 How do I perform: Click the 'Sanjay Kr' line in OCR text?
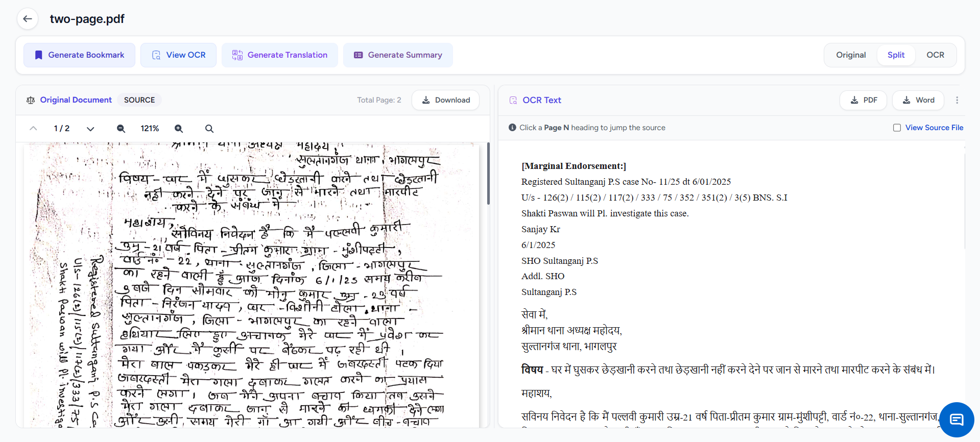point(541,229)
